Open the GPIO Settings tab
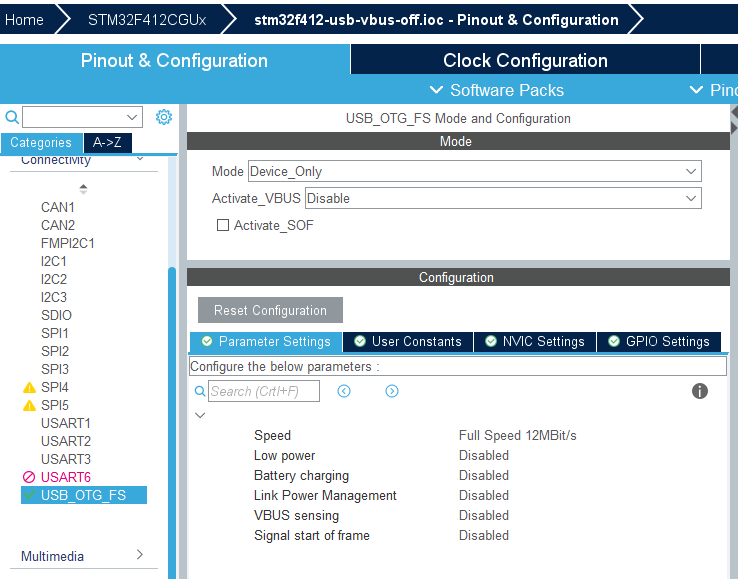The image size is (738, 579). [658, 341]
